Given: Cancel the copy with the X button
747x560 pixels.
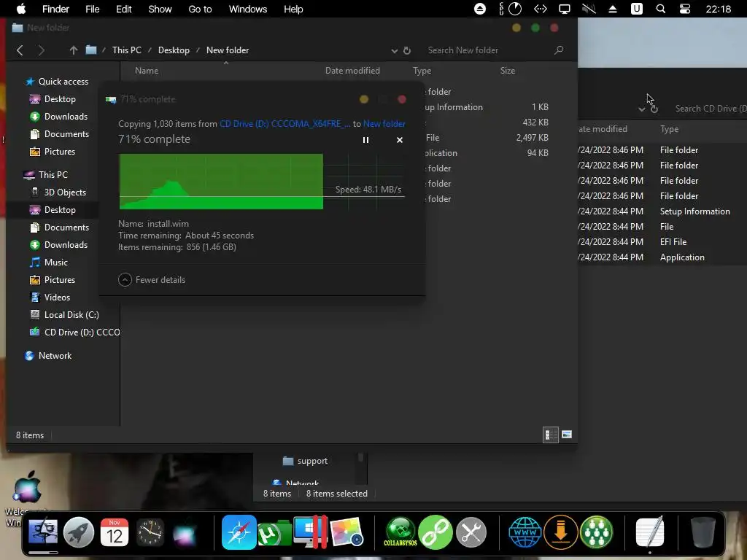Looking at the screenshot, I should coord(400,140).
